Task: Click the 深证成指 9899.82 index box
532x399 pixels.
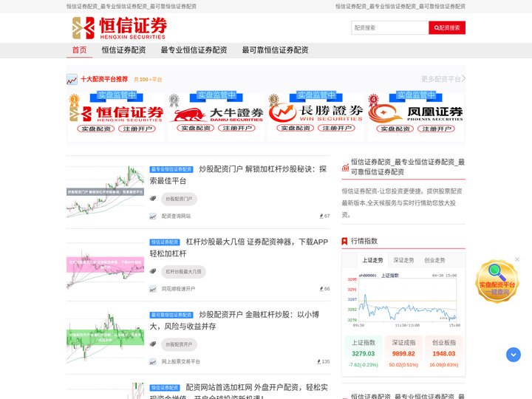Action: 403,353
